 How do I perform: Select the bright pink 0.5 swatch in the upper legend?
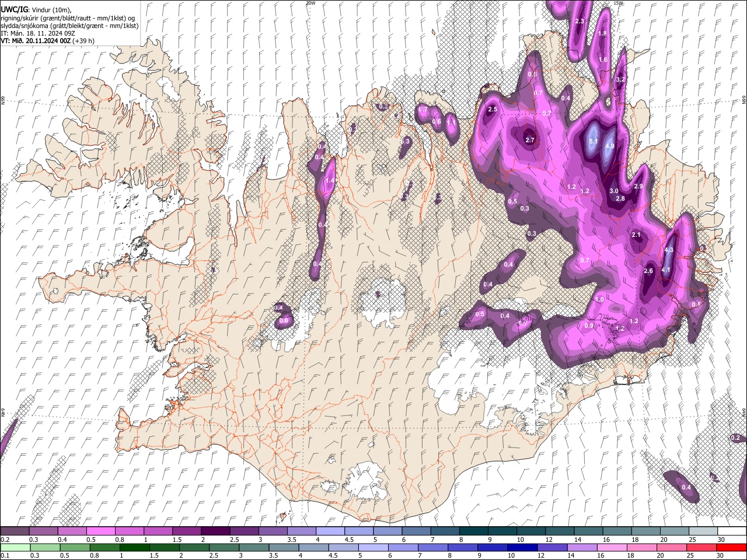tap(101, 531)
